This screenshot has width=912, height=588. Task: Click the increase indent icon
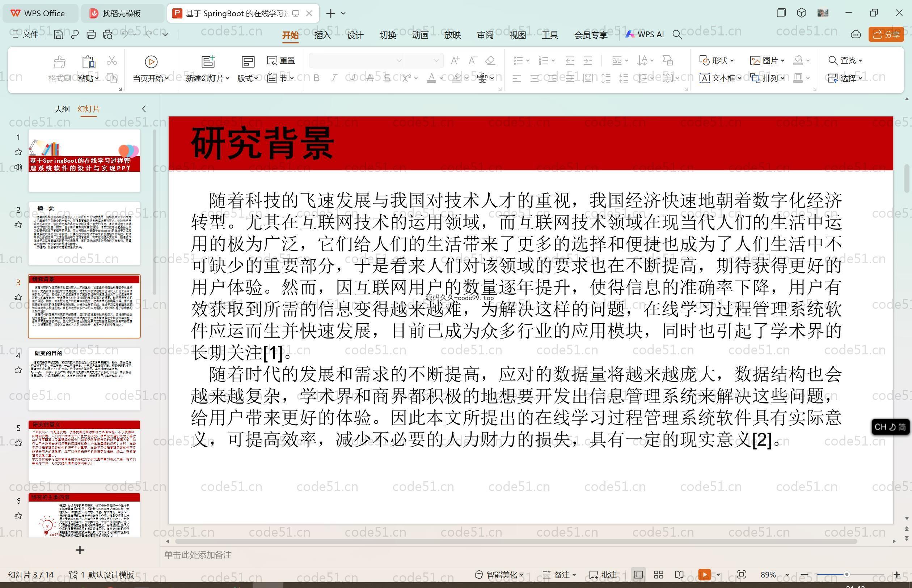pos(588,60)
